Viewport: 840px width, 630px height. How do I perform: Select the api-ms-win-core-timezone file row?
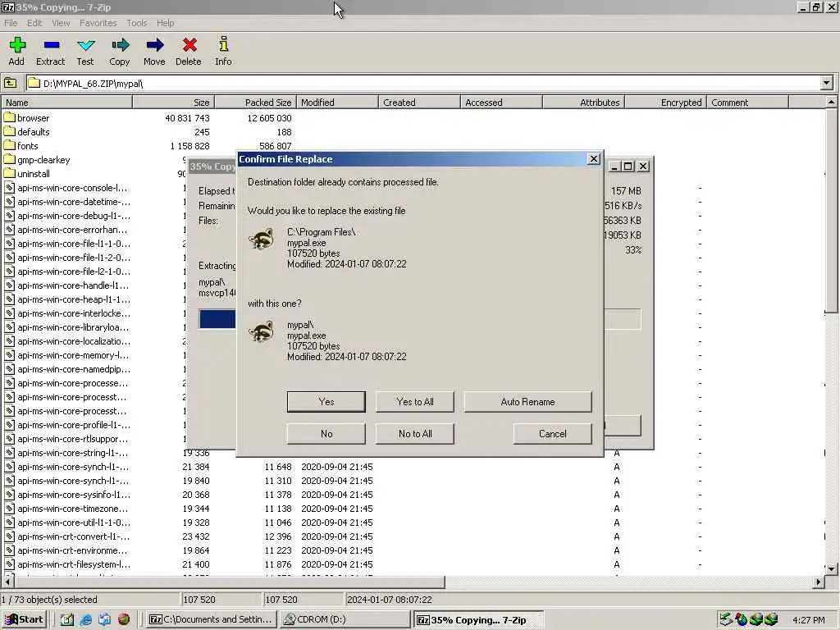413,509
